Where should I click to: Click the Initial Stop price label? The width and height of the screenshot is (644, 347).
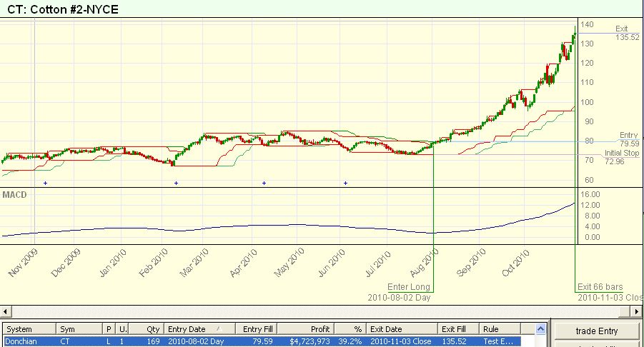coord(620,154)
